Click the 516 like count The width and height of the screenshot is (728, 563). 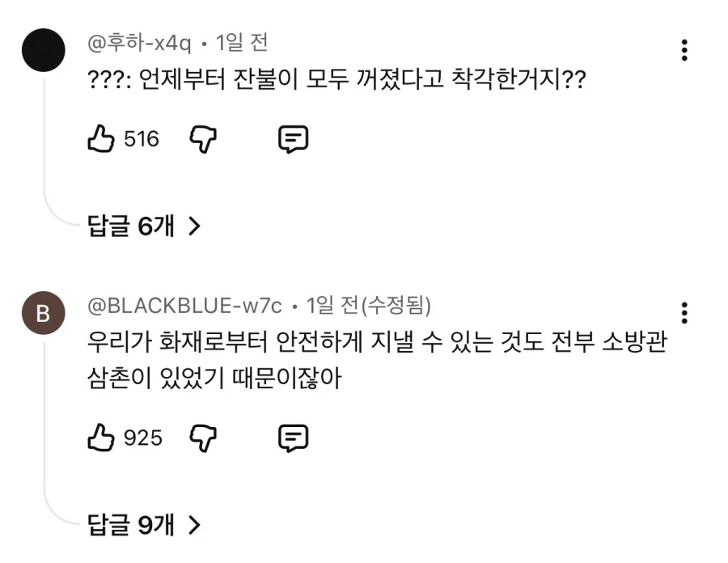pos(142,140)
